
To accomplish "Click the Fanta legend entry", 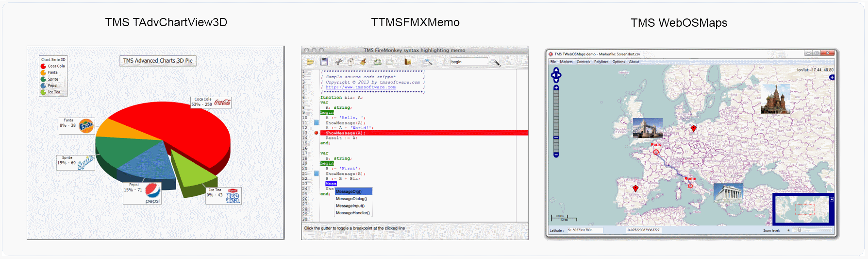I will click(49, 72).
